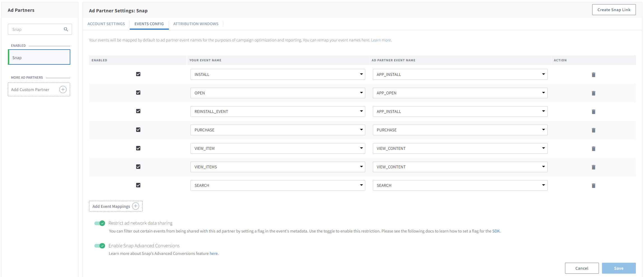Open the OPEN your event name dropdown
This screenshot has height=277, width=644.
coord(278,93)
